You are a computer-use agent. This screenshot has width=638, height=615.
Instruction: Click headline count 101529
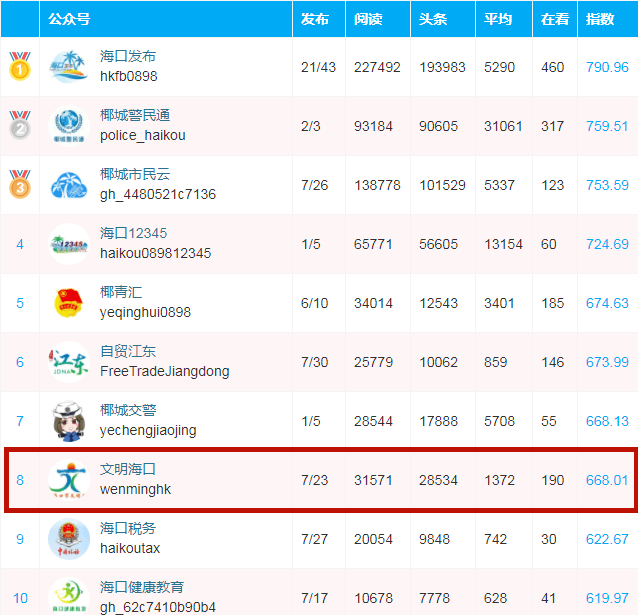[x=442, y=185]
